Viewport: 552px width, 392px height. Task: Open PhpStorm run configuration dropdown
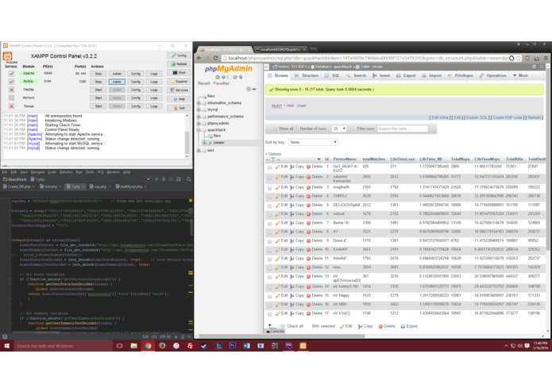click(149, 179)
